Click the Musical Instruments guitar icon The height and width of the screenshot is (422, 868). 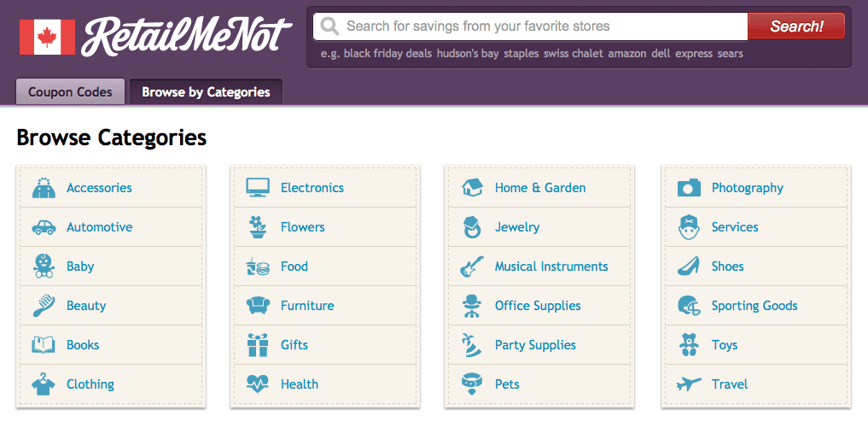(472, 267)
